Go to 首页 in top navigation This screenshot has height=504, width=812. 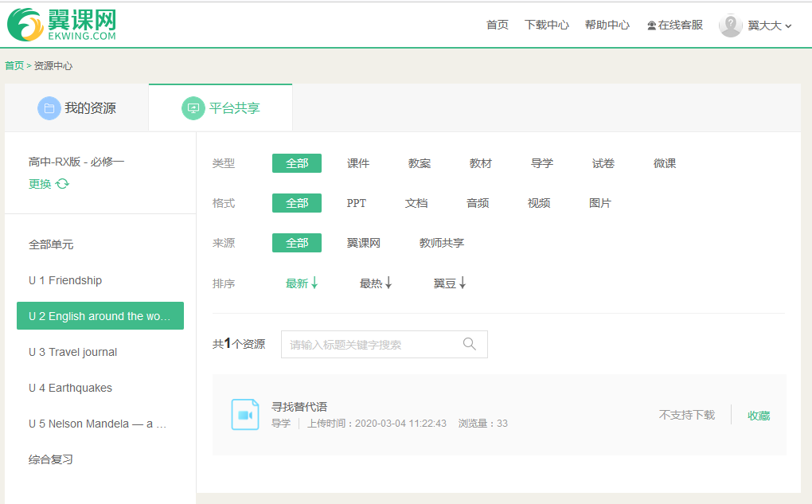tap(497, 25)
